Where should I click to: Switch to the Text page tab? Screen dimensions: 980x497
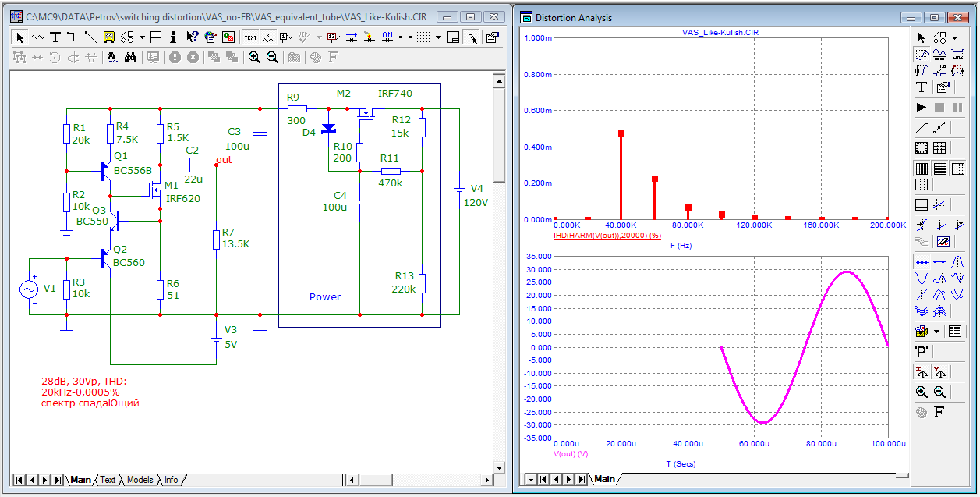[x=108, y=480]
